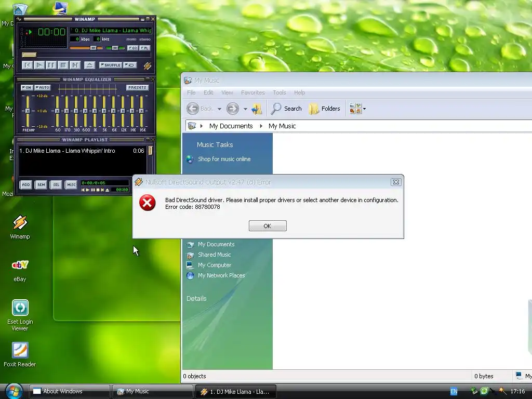Click playlist SEL button
This screenshot has height=399, width=532.
click(56, 184)
